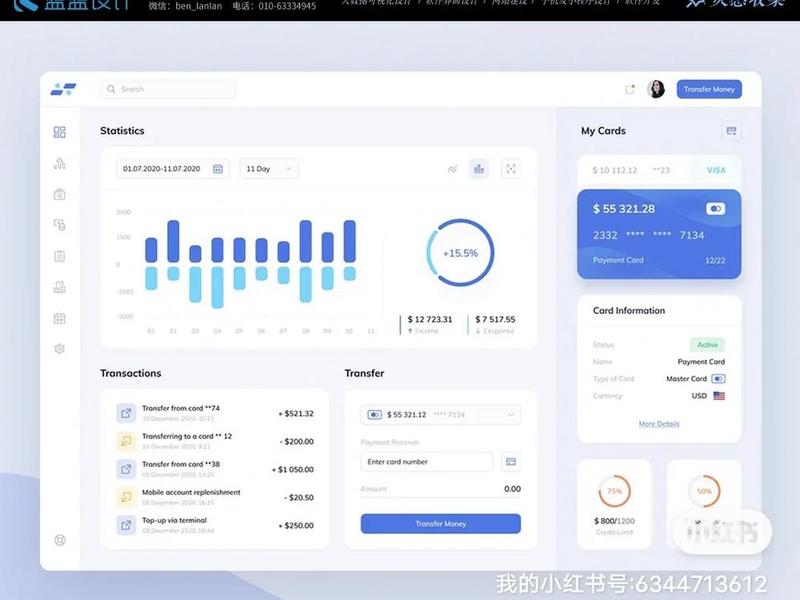Click the USD flag icon
Viewport: 800px width, 600px height.
719,396
